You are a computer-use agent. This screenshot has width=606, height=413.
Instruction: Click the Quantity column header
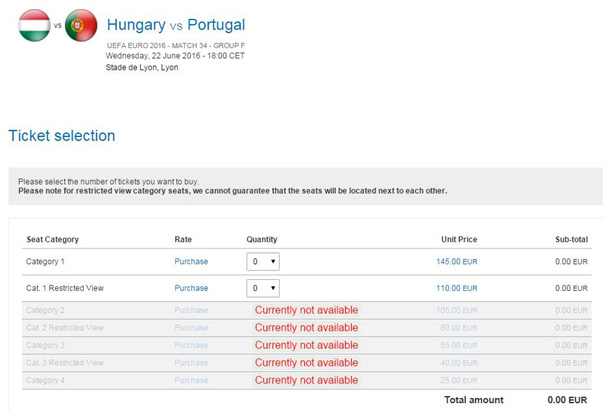(x=262, y=240)
